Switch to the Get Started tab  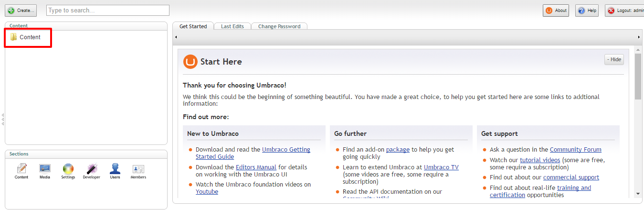193,26
